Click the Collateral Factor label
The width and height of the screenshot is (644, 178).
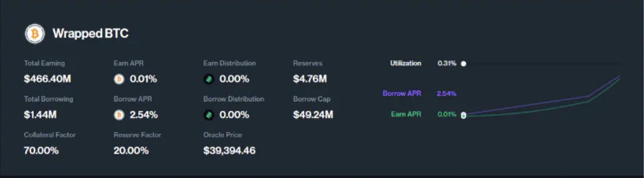click(x=50, y=135)
